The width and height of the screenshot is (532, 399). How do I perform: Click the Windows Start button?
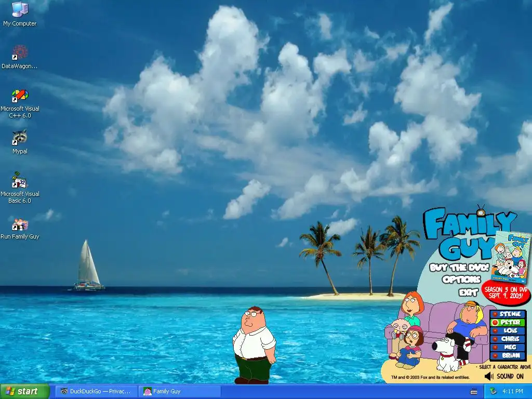(x=24, y=391)
